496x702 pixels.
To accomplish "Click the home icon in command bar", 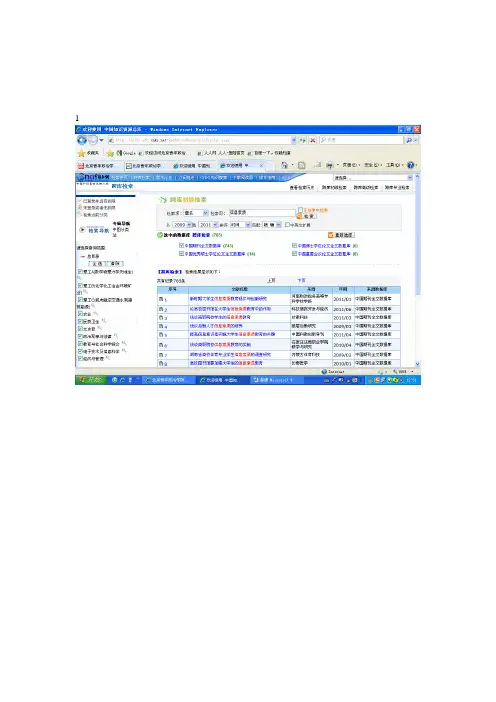I will pyautogui.click(x=284, y=165).
